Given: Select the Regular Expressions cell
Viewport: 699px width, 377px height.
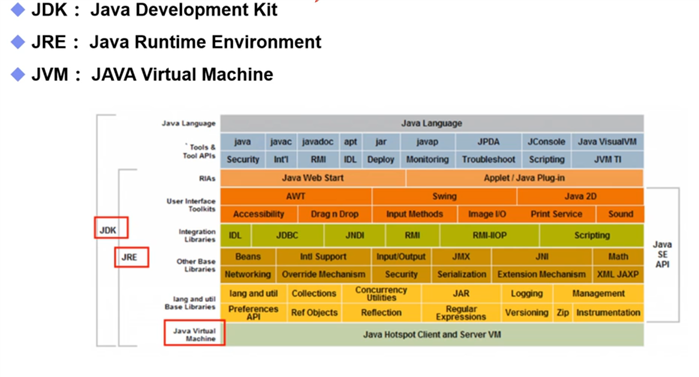Looking at the screenshot, I should pos(461,312).
